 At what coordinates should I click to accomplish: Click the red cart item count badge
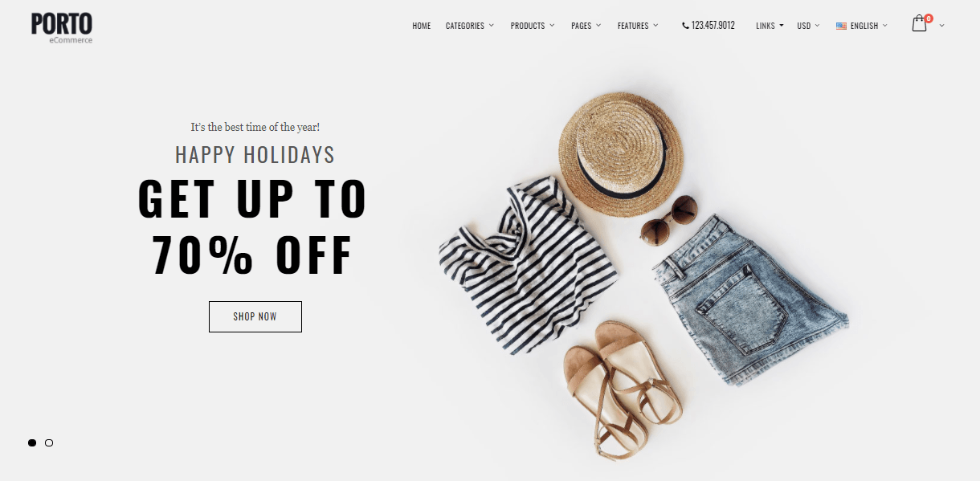(929, 18)
